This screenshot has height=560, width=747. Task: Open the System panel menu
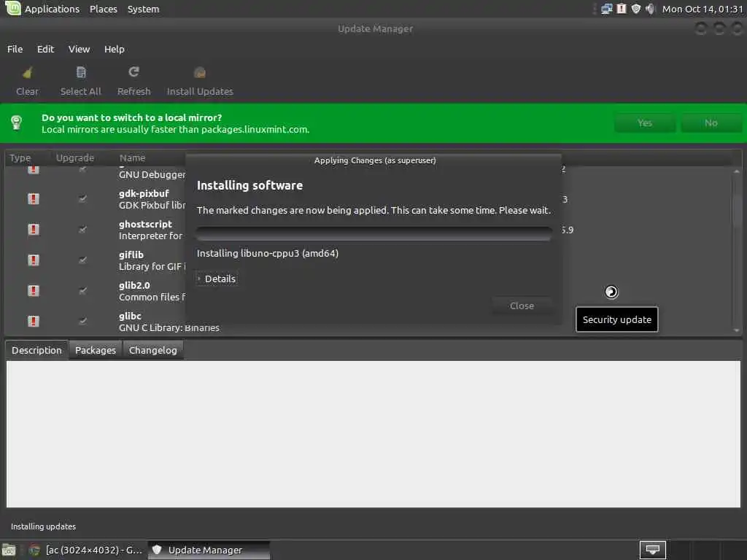tap(144, 9)
